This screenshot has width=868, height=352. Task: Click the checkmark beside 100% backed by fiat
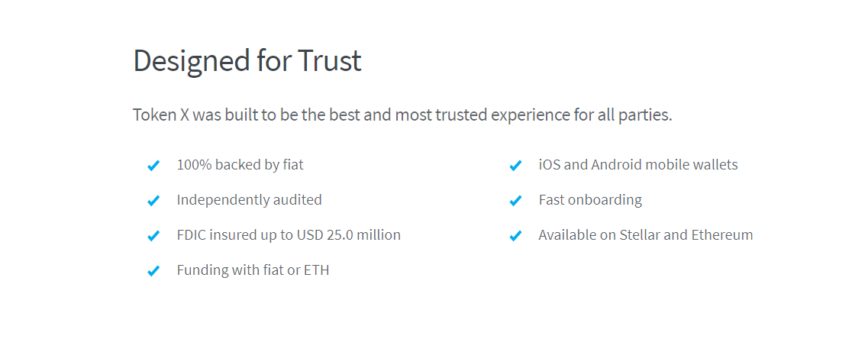pyautogui.click(x=153, y=166)
